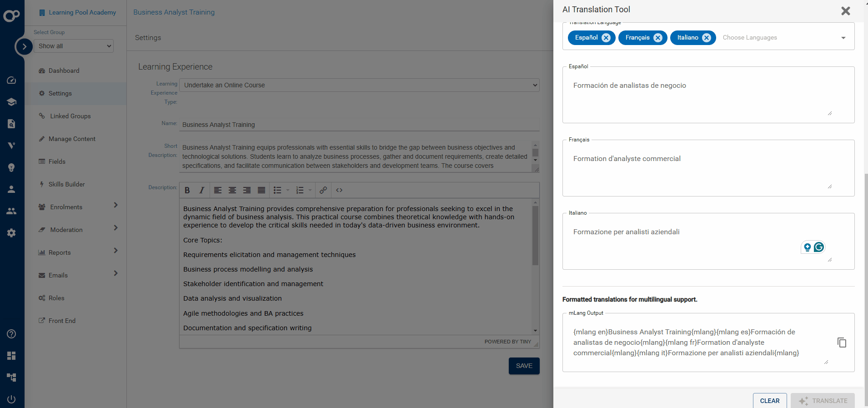
Task: Open Manage Content menu item
Action: (72, 139)
